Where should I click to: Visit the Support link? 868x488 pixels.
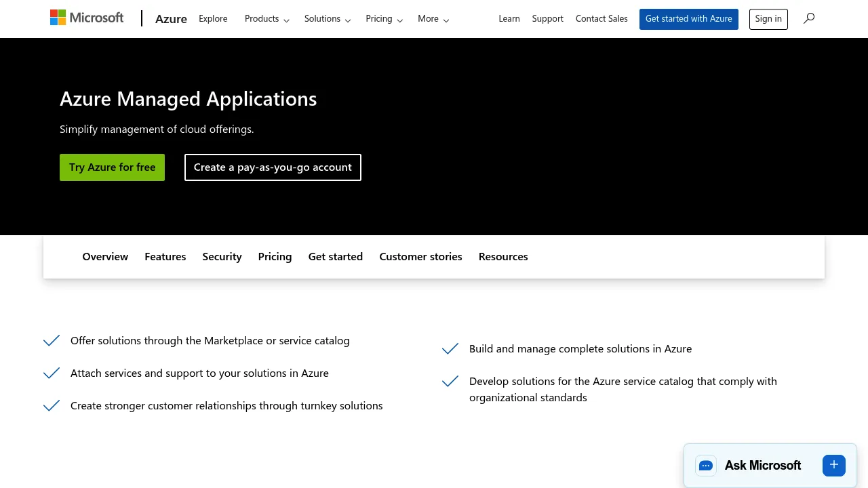[x=548, y=19]
